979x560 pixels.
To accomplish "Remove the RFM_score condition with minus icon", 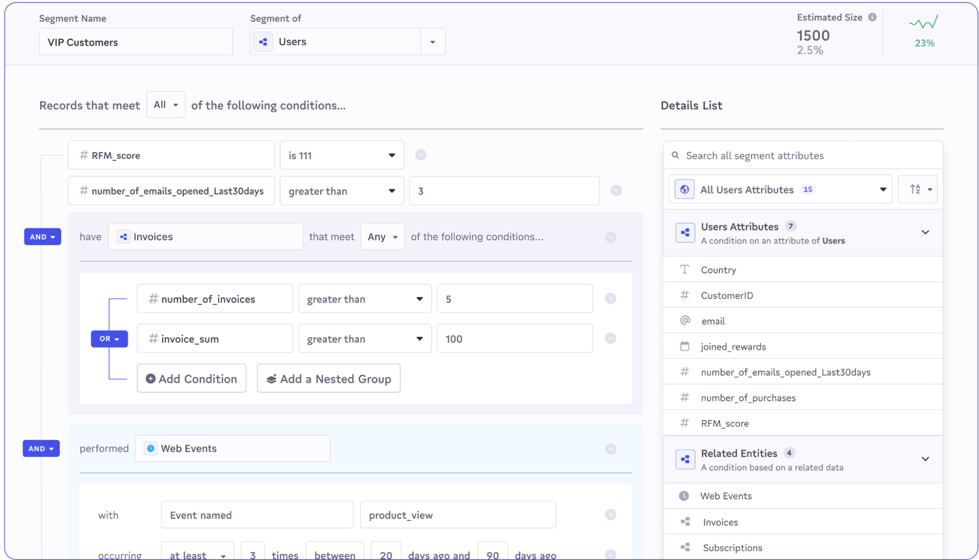I will click(421, 155).
